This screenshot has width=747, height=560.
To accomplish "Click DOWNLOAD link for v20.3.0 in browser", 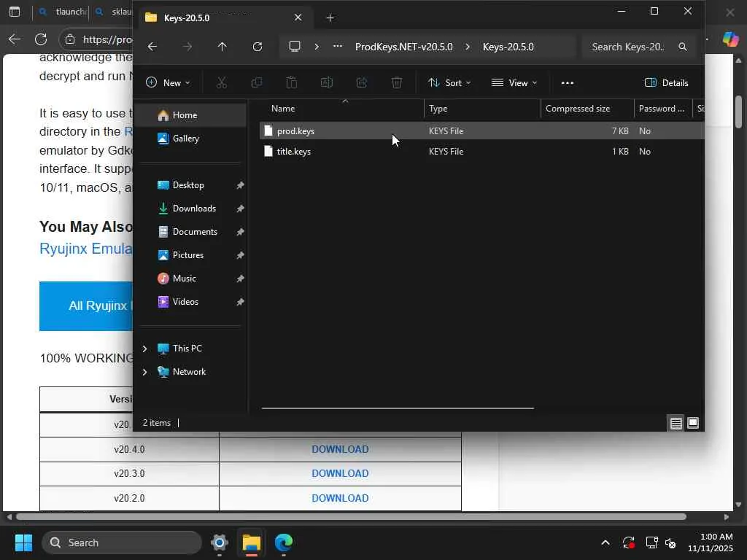I will (x=340, y=473).
